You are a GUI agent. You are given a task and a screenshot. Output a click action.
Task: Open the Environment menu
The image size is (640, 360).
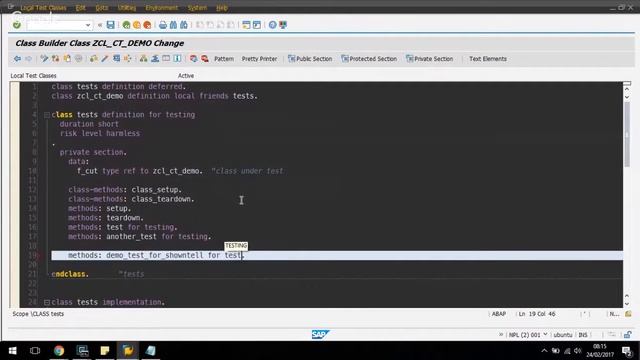[162, 8]
